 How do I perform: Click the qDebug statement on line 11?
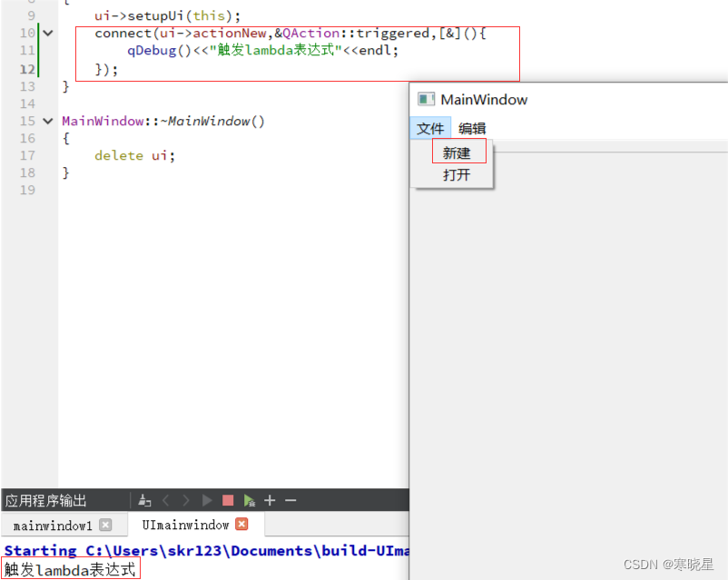(x=262, y=50)
